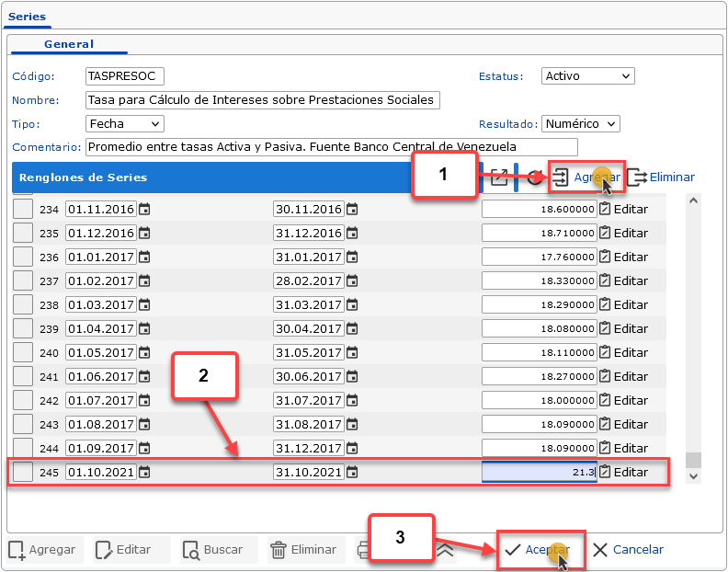Check the checkbox for row 242
The width and height of the screenshot is (728, 572).
point(23,400)
